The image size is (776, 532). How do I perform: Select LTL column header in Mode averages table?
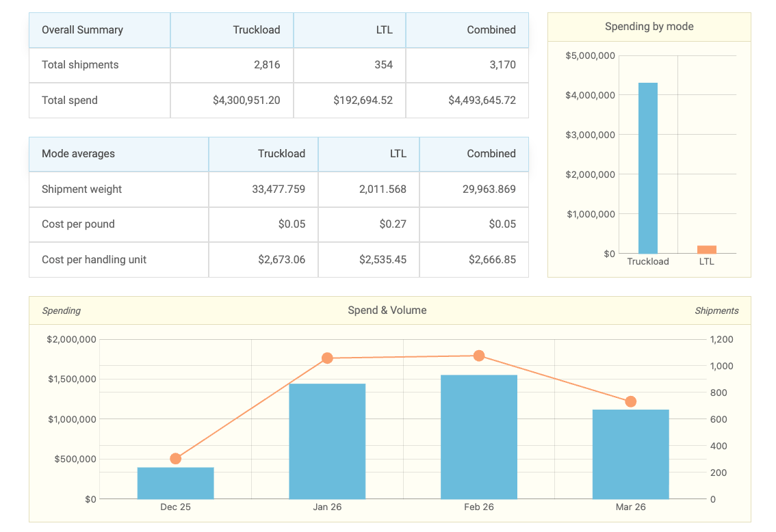pyautogui.click(x=398, y=154)
